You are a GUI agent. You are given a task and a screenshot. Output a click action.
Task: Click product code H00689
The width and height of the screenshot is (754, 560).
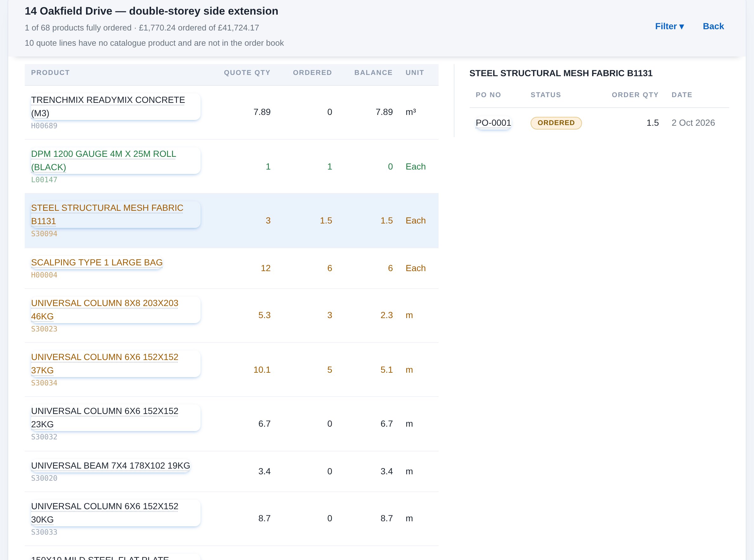44,126
